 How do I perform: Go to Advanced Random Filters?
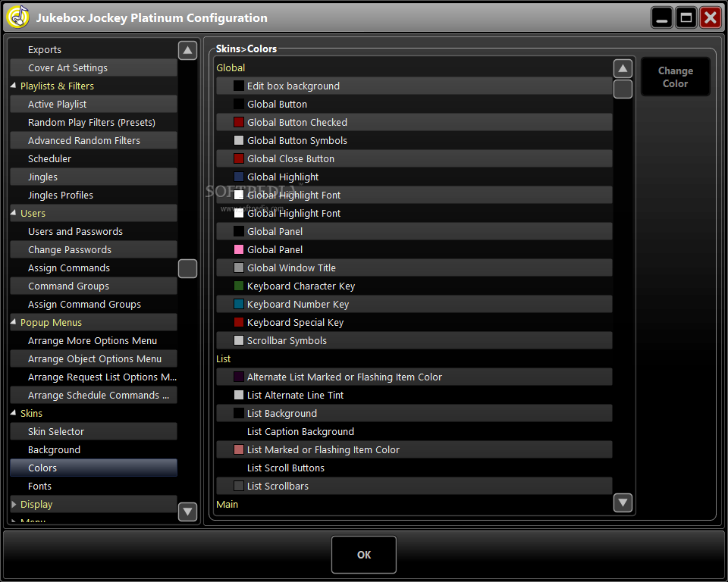(93, 141)
